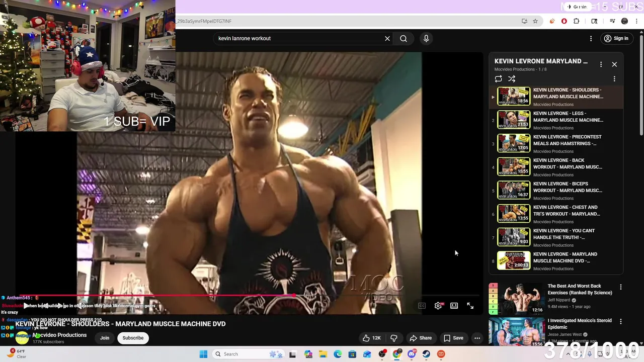Play Precontest Meals and Hamstrings video
Image resolution: width=644 pixels, height=362 pixels.
556,143
